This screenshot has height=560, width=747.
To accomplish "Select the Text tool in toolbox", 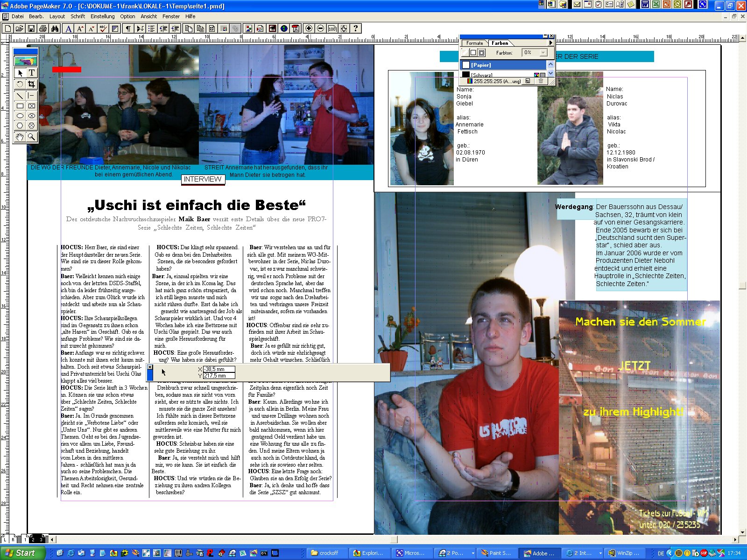I will (31, 73).
